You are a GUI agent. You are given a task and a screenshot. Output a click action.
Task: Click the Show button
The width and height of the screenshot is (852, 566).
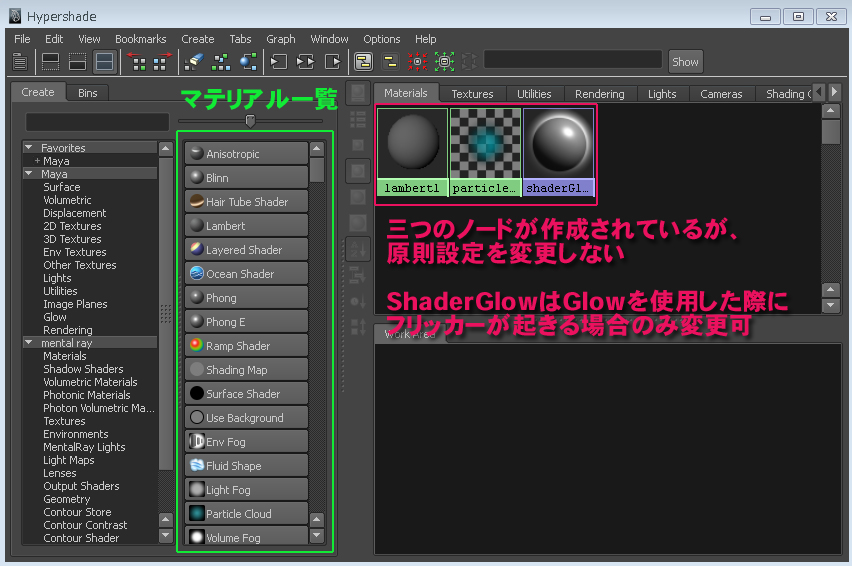coord(685,62)
